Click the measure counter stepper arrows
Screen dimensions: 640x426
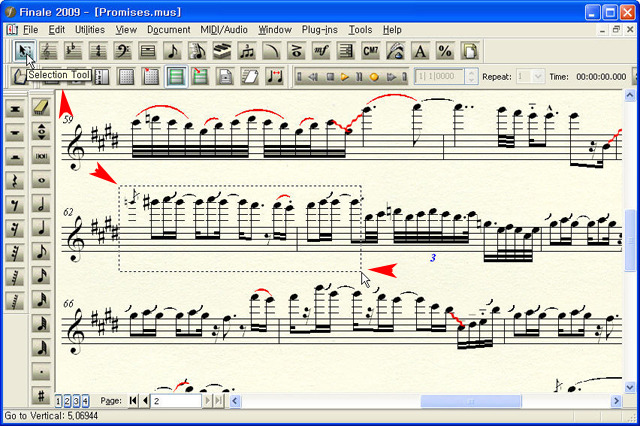471,76
